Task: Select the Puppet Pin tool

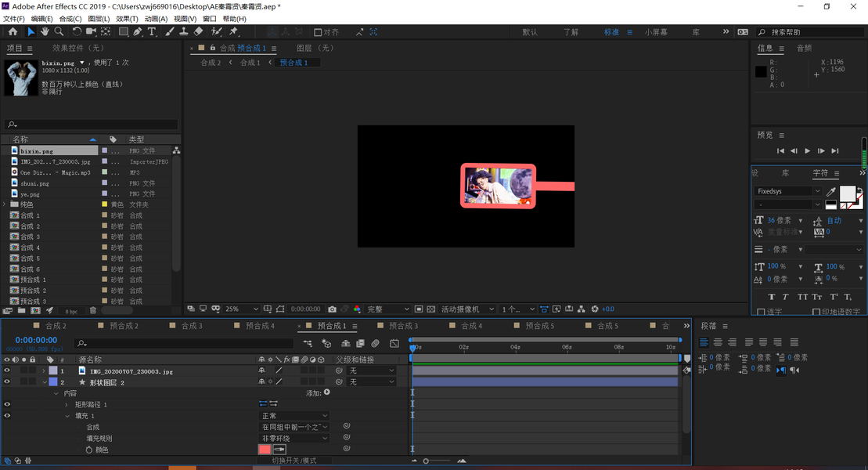Action: [233, 31]
